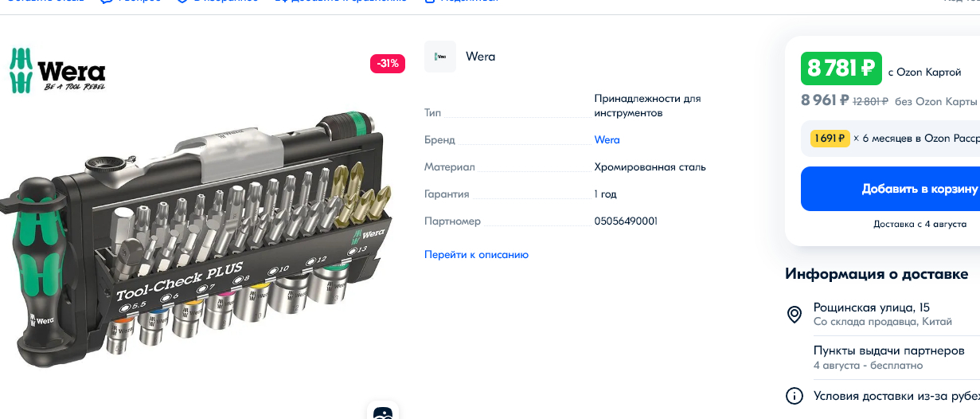The width and height of the screenshot is (980, 419).
Task: Click the -31% discount badge
Action: [x=388, y=64]
